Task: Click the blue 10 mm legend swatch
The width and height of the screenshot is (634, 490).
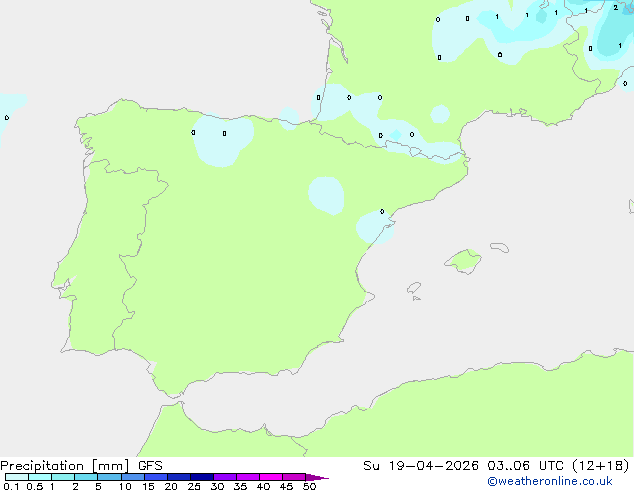Action: tap(133, 477)
